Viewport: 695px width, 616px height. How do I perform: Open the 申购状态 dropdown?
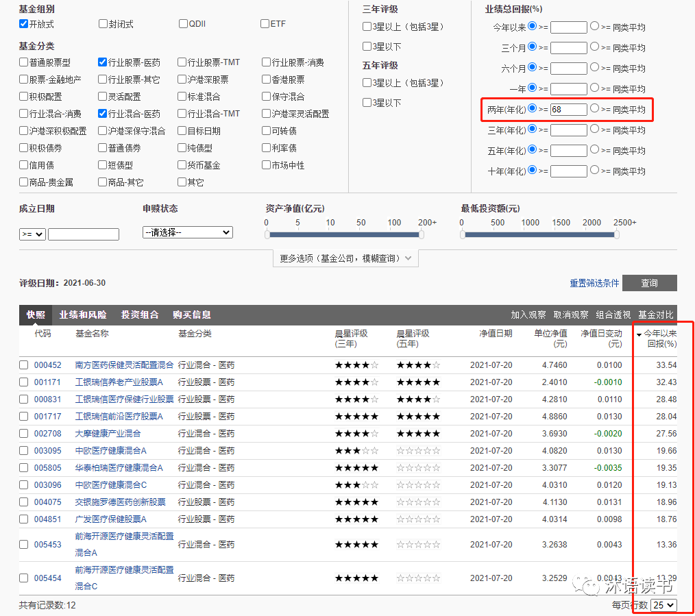tap(187, 232)
